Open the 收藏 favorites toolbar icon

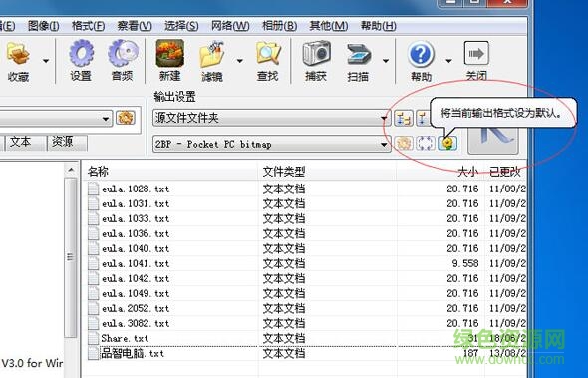pyautogui.click(x=18, y=62)
